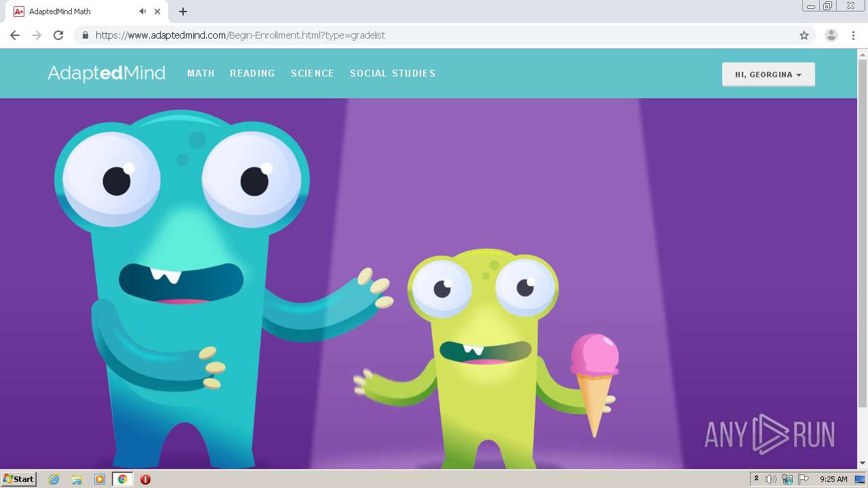868x488 pixels.
Task: Open the SCIENCE menu item
Action: click(313, 73)
